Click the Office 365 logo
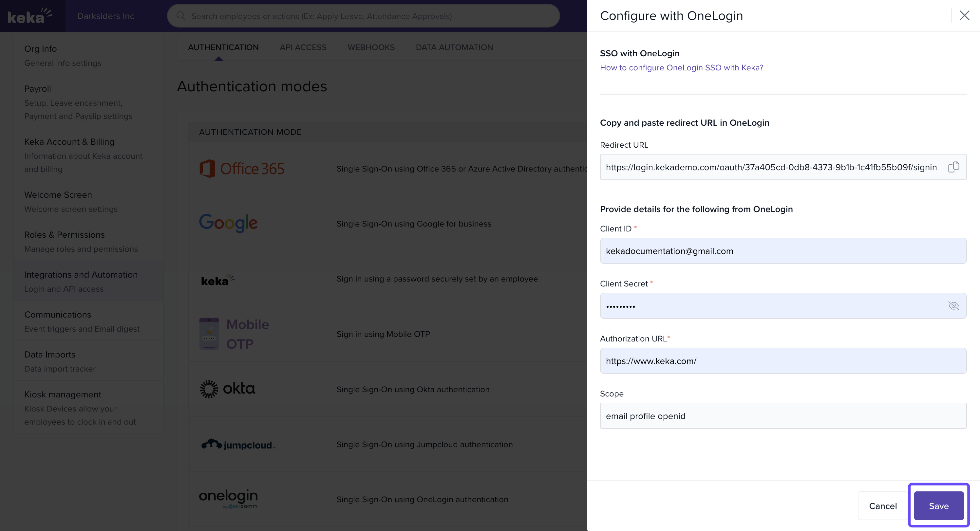Viewport: 980px width, 531px height. tap(242, 169)
